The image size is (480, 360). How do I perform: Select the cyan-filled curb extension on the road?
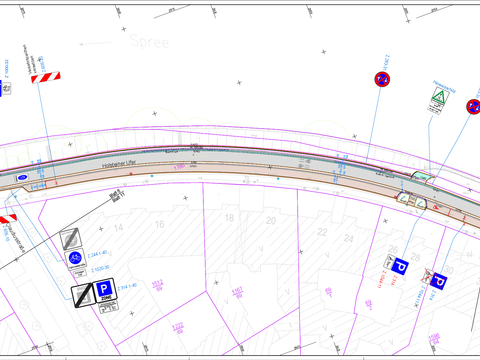(x=422, y=177)
